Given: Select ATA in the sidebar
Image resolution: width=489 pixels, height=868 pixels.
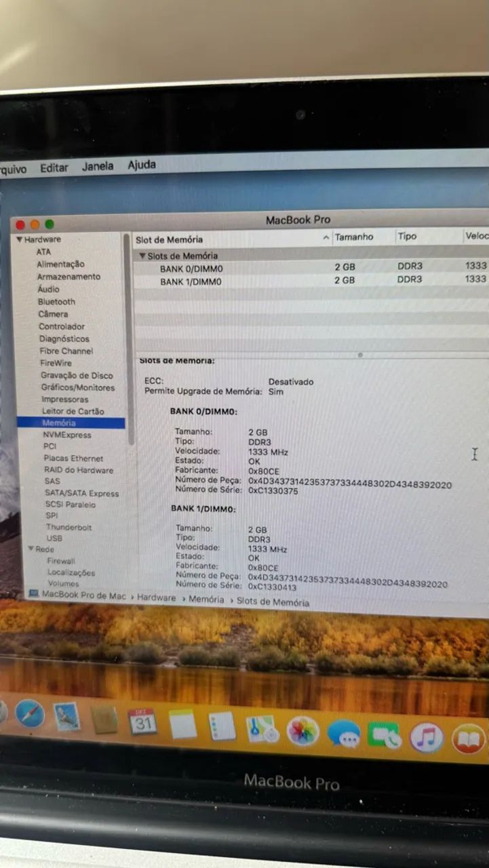Looking at the screenshot, I should pyautogui.click(x=43, y=252).
